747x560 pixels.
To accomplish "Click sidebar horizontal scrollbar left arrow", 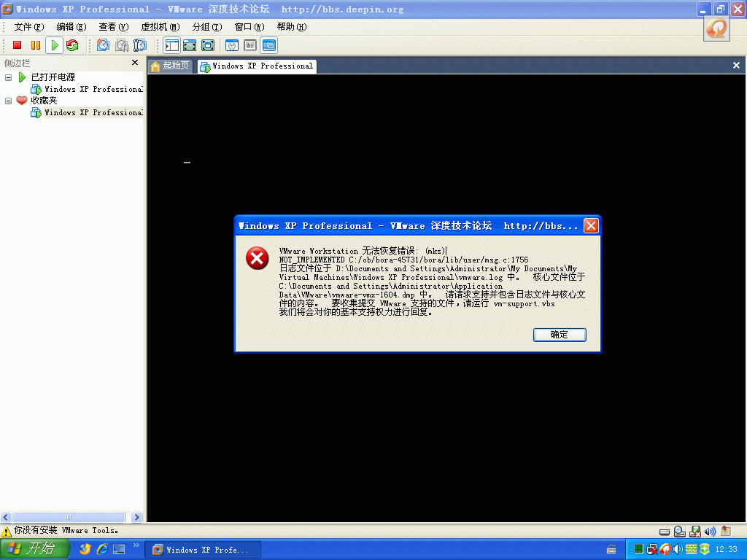I will 6,517.
